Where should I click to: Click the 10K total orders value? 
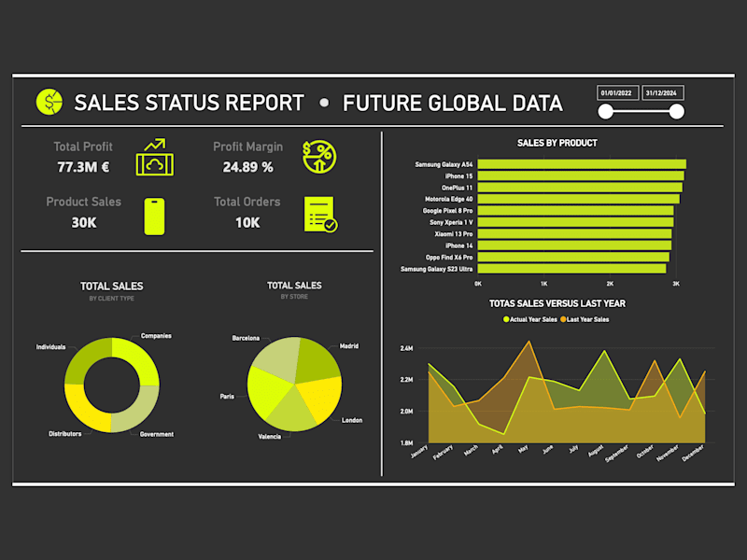247,222
